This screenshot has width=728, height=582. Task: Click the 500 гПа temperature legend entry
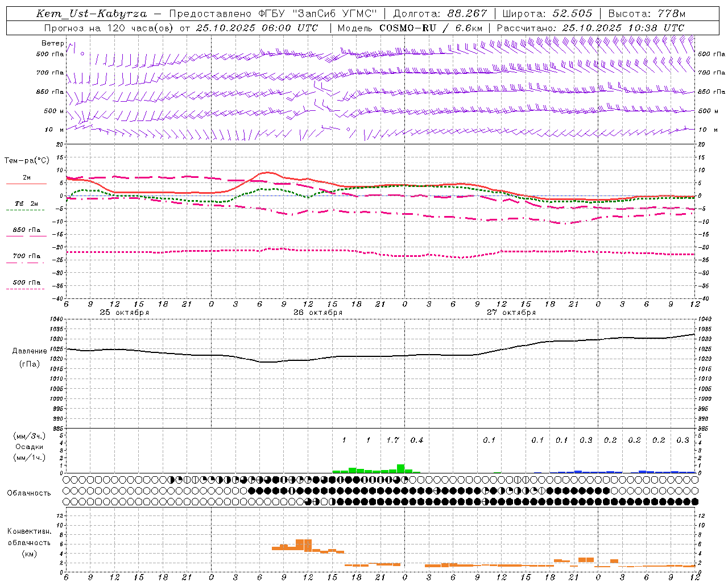tap(27, 282)
